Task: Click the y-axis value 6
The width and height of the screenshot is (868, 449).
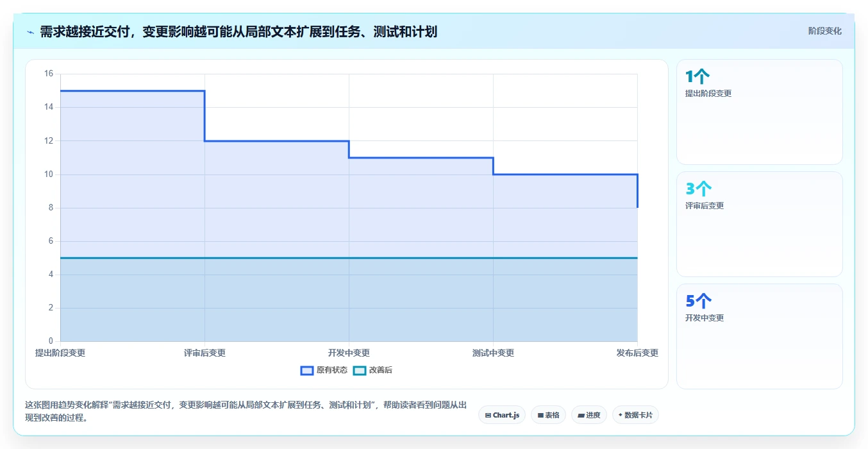Action: pos(51,241)
